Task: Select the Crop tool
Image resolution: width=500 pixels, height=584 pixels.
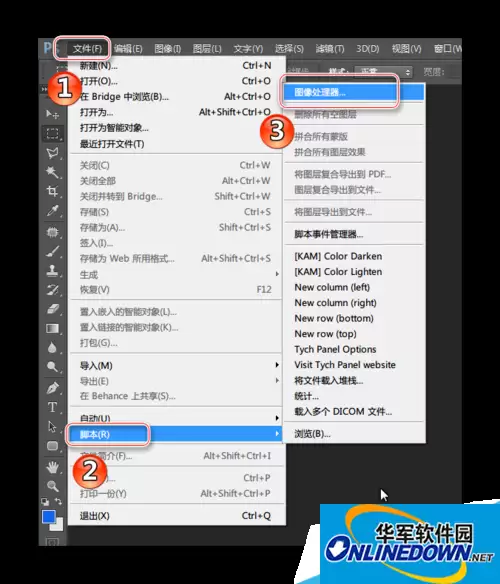Action: (53, 191)
